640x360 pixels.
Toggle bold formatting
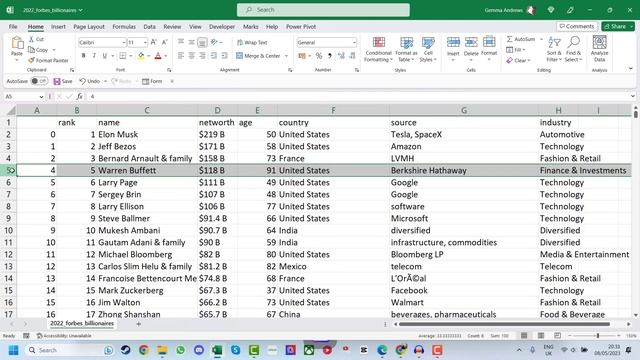pos(84,56)
